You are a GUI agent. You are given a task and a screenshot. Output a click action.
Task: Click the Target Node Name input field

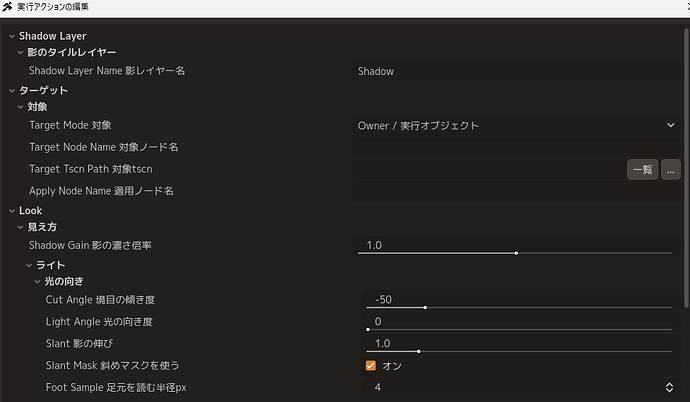click(517, 147)
